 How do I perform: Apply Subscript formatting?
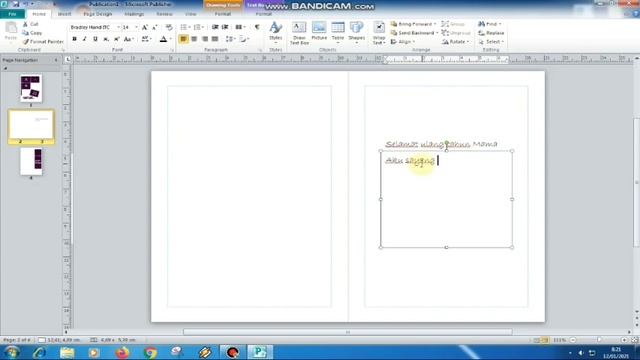click(106, 39)
